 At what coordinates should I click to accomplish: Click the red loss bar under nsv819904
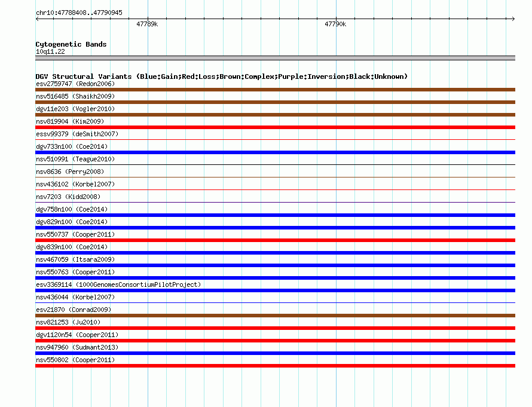[275, 127]
